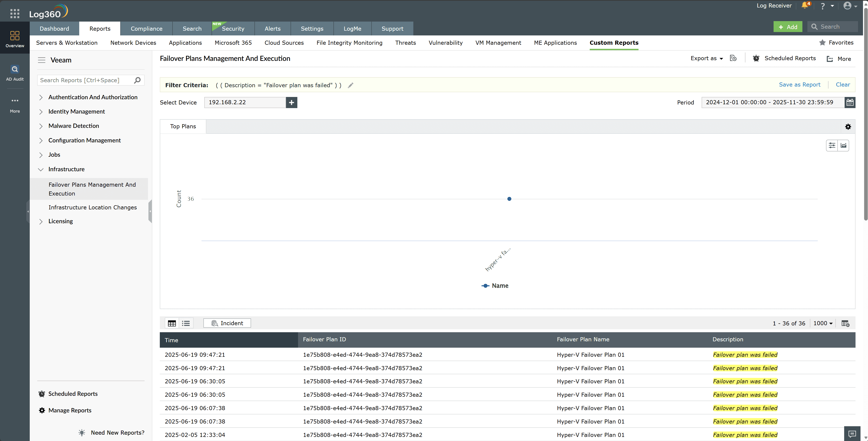The height and width of the screenshot is (441, 868).
Task: Open the Scheduled Reports alarm icon
Action: tap(756, 58)
